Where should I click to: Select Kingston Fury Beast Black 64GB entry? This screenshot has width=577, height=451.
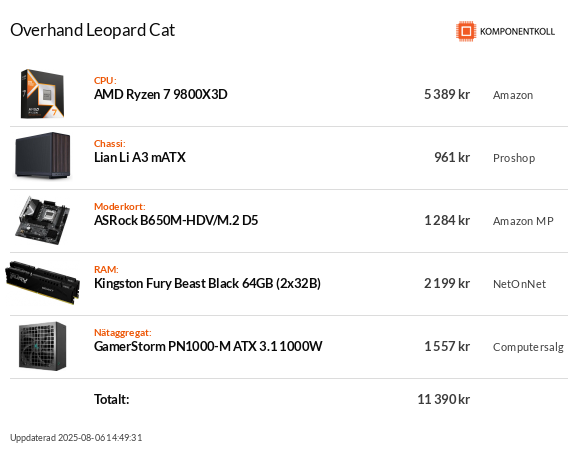(207, 283)
